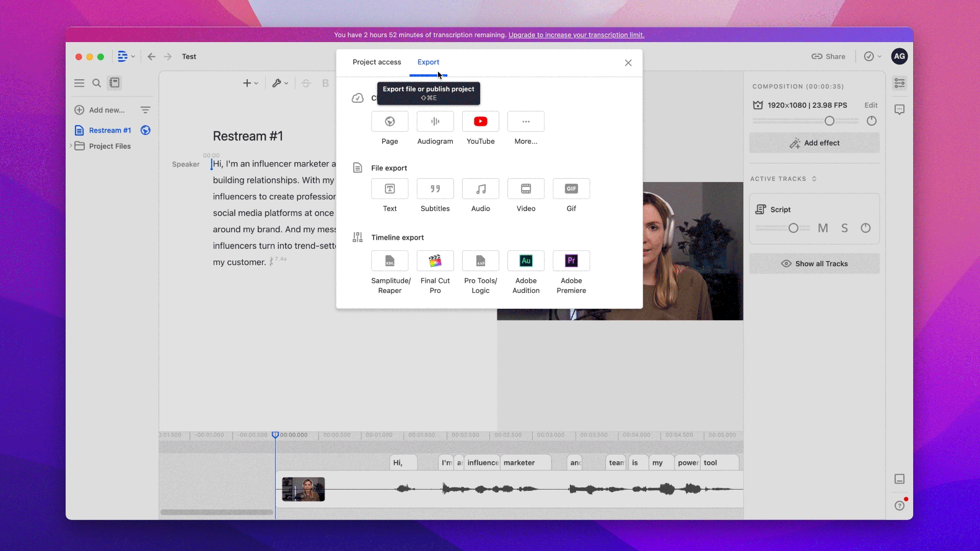The height and width of the screenshot is (551, 980).
Task: Export file as Text
Action: coord(390,189)
